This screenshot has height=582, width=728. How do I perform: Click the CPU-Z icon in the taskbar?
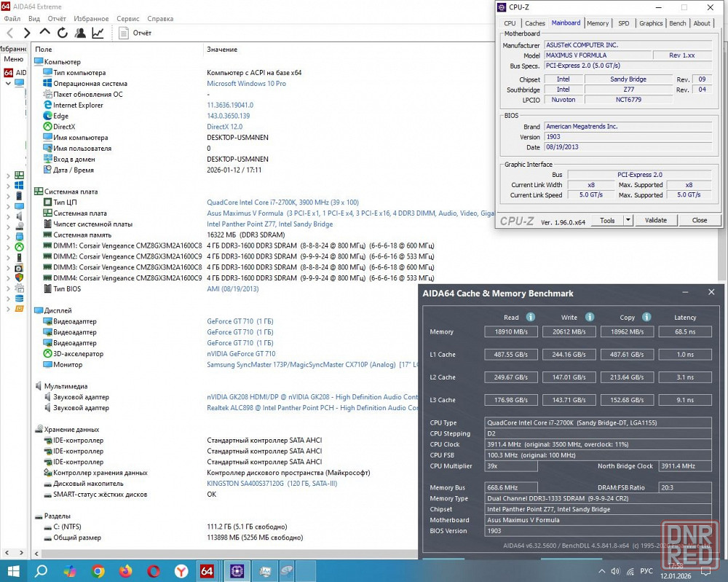(237, 571)
